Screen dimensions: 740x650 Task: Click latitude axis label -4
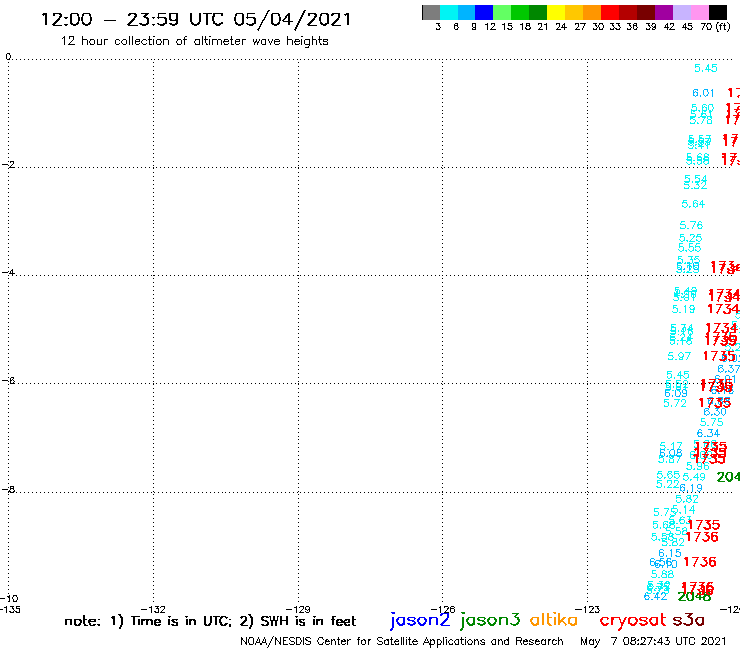click(x=8, y=272)
